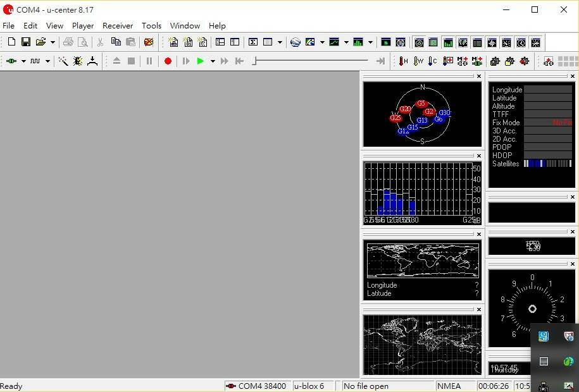Click the red Record button

point(168,61)
